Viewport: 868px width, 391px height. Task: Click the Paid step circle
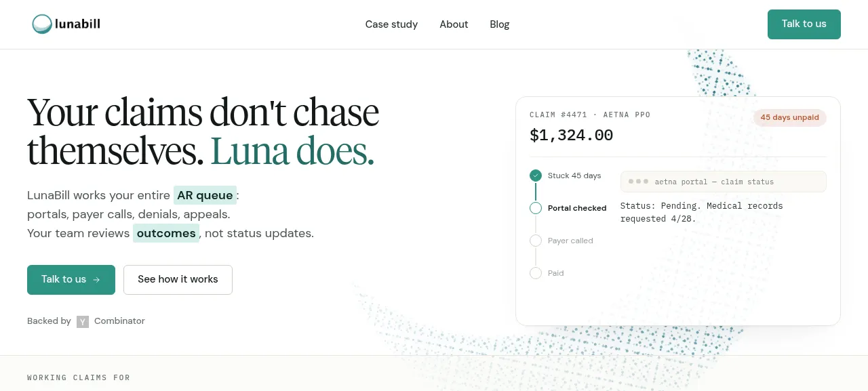536,273
